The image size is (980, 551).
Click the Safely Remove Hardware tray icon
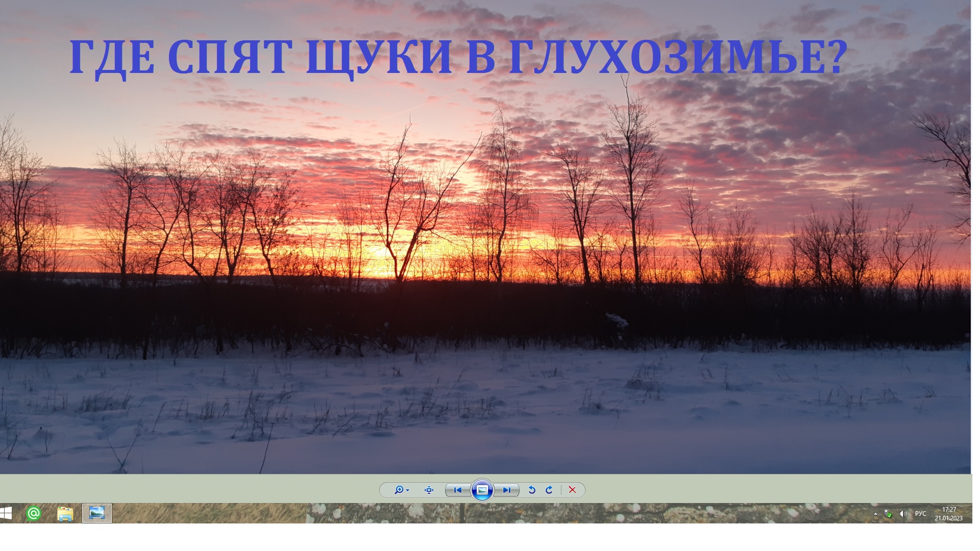click(x=889, y=514)
